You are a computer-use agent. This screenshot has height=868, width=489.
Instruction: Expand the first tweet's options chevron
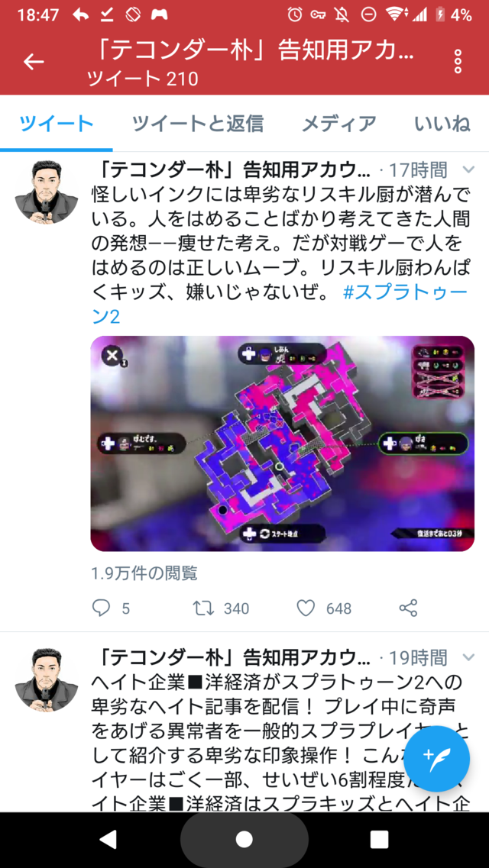click(x=468, y=169)
